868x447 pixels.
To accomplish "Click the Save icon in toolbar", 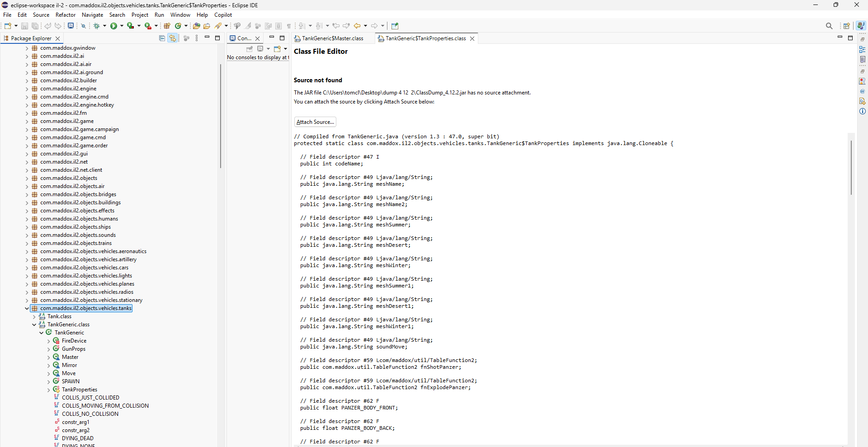I will click(x=25, y=26).
